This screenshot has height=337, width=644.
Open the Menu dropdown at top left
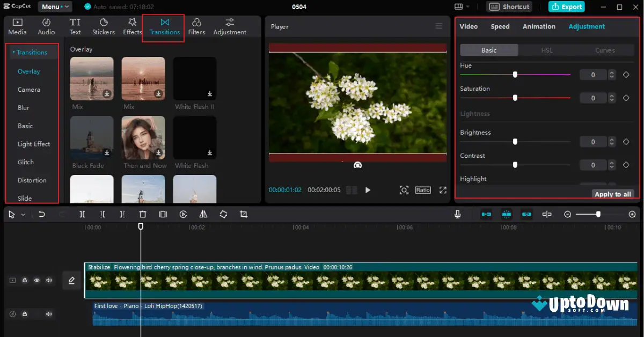(54, 6)
